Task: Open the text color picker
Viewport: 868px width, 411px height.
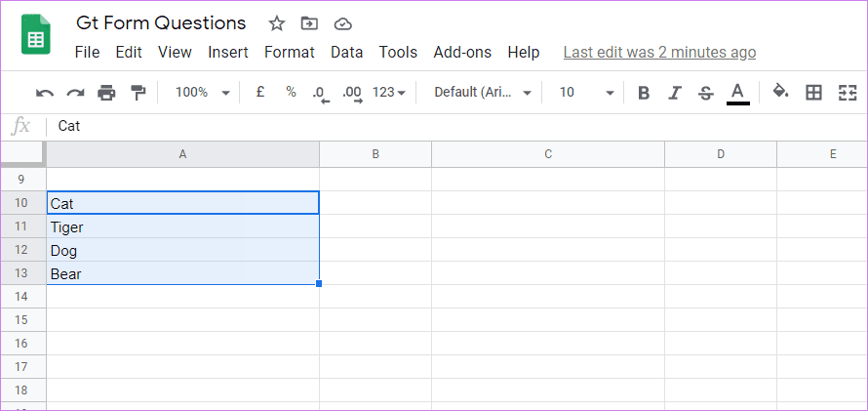Action: [737, 93]
